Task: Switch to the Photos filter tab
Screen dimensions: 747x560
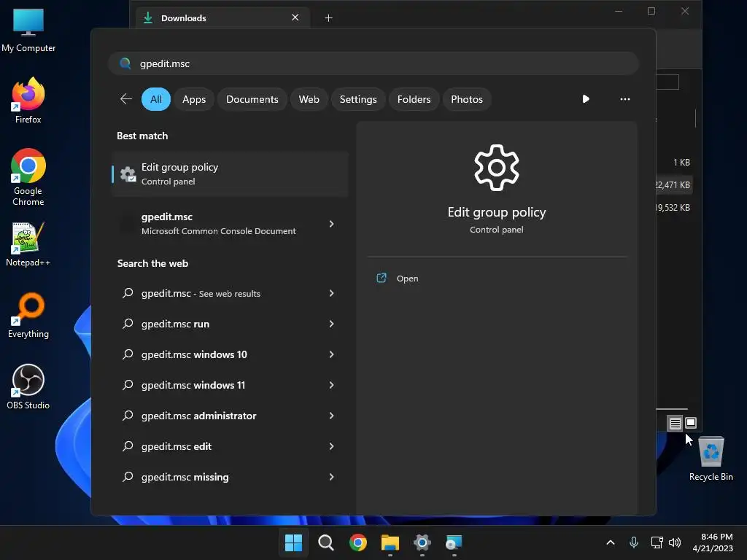Action: 467,99
